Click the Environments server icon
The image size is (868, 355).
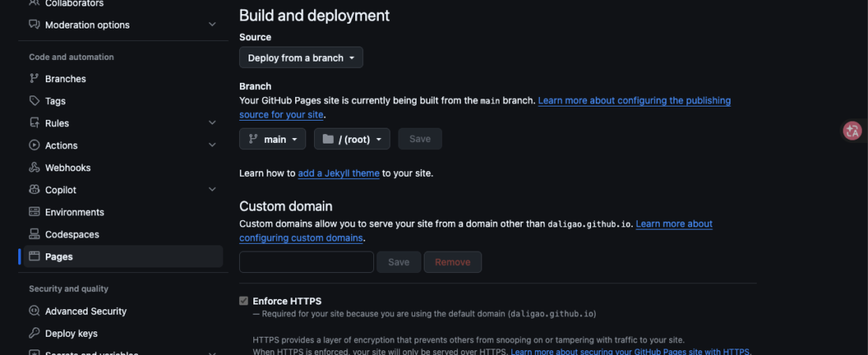click(x=34, y=211)
